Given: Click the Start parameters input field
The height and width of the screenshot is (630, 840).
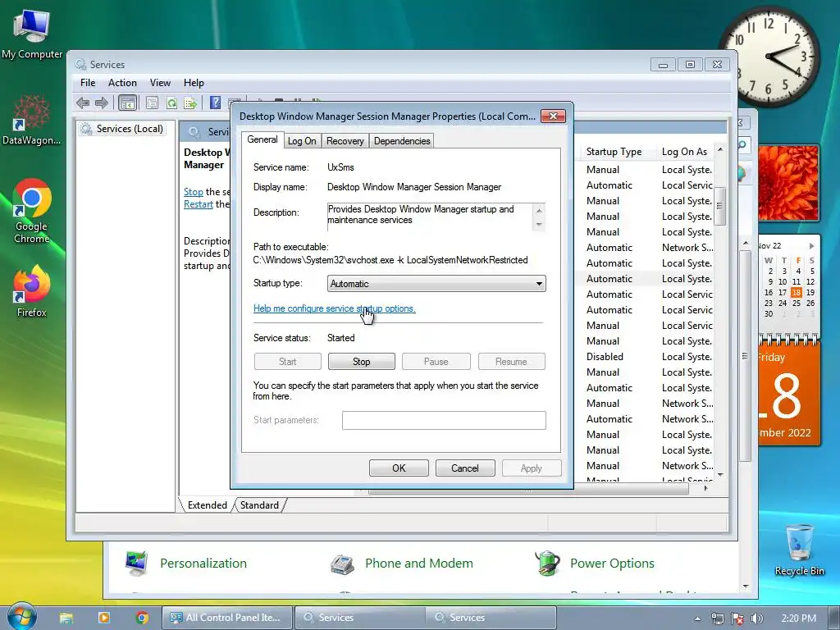Looking at the screenshot, I should click(x=444, y=421).
